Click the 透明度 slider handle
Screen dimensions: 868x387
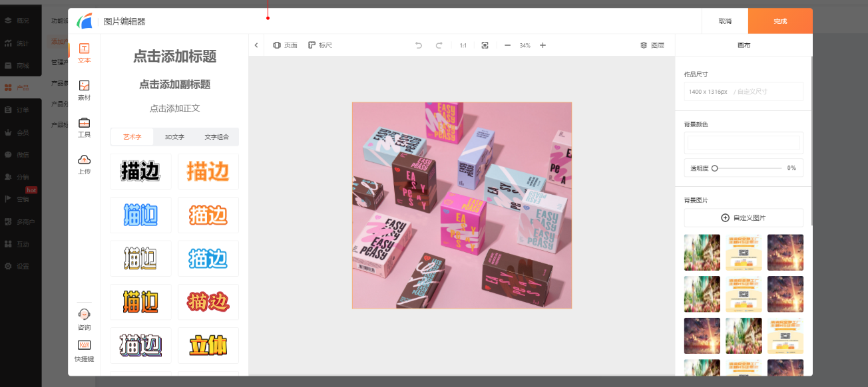click(x=715, y=168)
